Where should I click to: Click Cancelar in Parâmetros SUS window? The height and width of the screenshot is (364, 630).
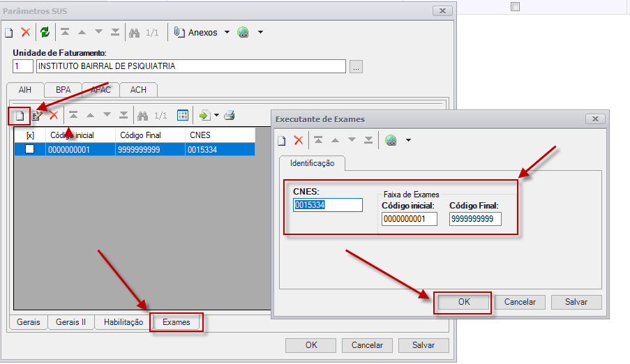click(367, 345)
